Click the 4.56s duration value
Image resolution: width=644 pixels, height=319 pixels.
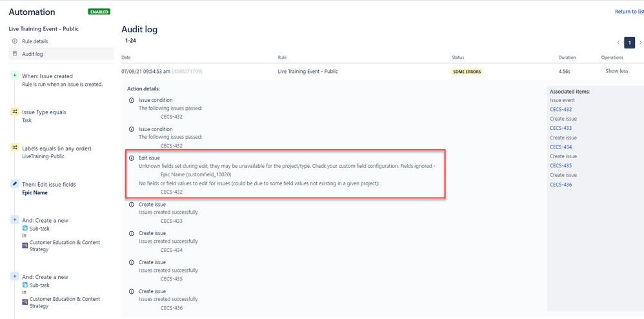(565, 71)
